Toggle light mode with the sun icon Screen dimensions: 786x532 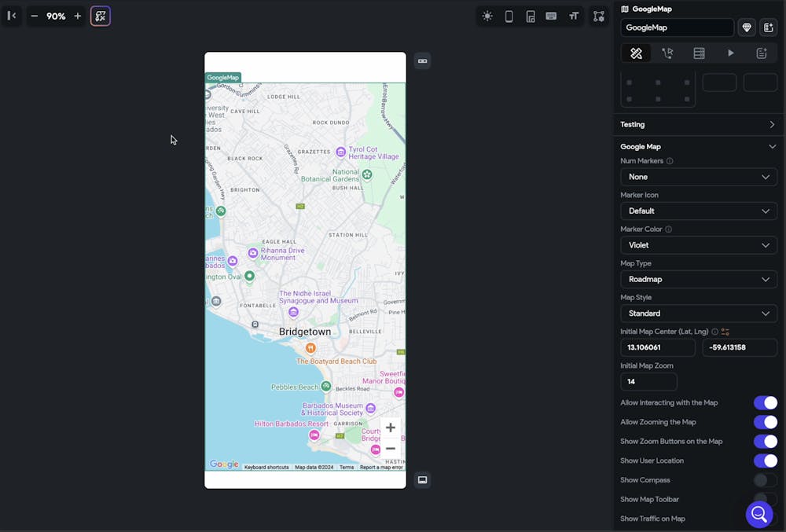click(x=487, y=17)
